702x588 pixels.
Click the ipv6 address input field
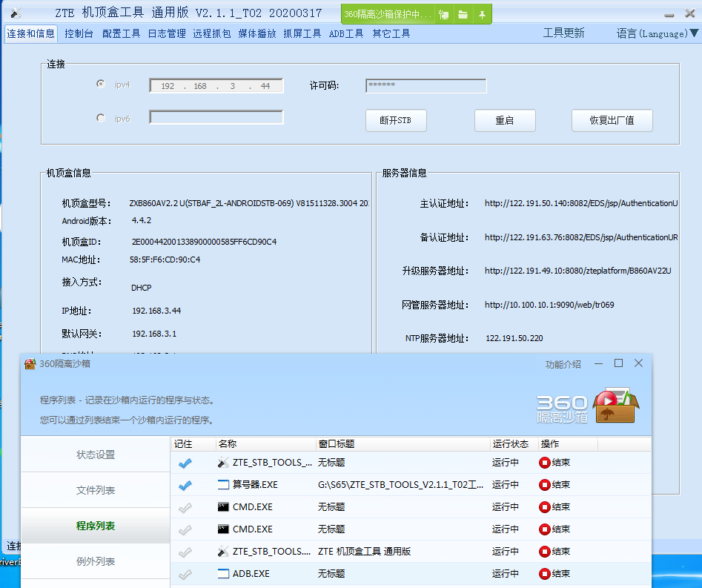point(216,117)
